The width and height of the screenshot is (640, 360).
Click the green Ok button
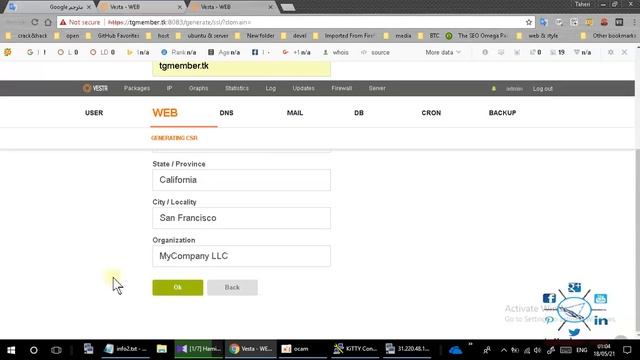click(x=178, y=287)
